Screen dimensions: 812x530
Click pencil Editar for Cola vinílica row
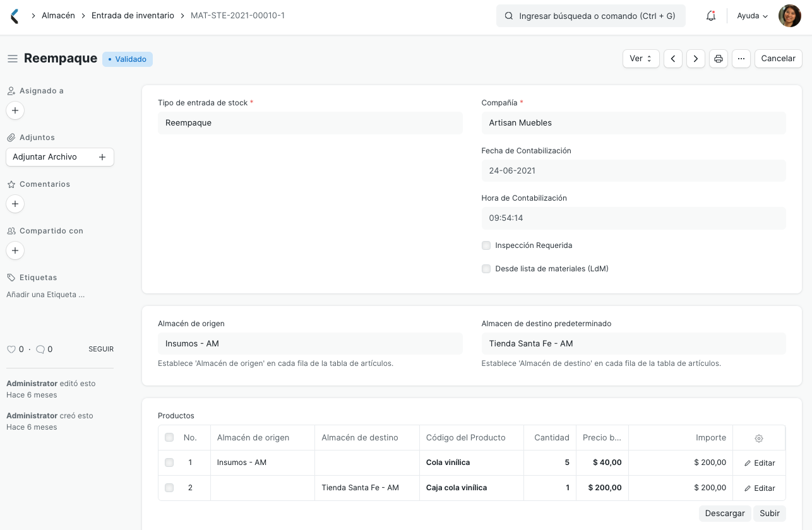click(x=760, y=462)
